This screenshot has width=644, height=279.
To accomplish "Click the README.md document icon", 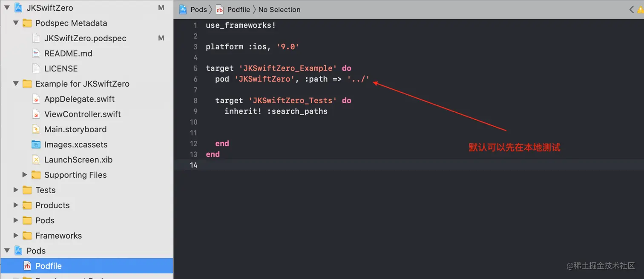I will point(36,54).
